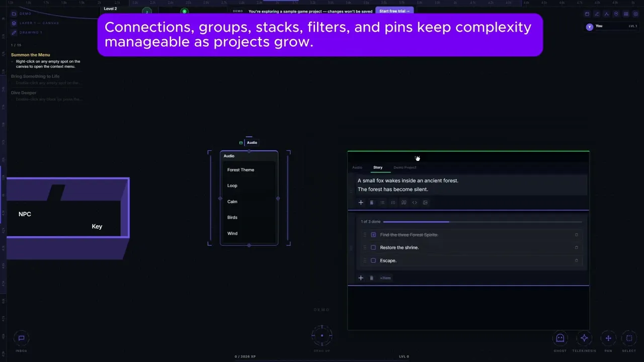The image size is (644, 362).
Task: Check the 'Escape' checkbox
Action: (373, 260)
